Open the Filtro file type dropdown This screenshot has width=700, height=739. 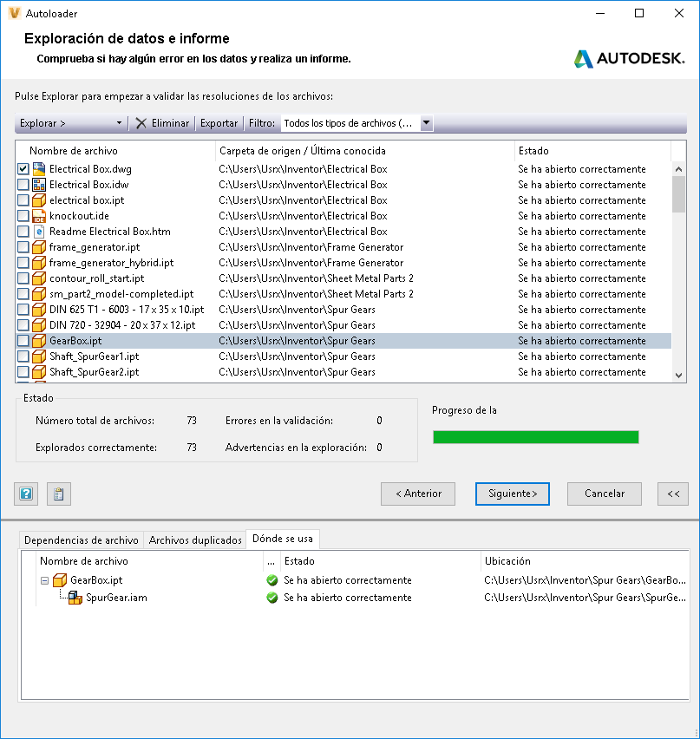426,123
